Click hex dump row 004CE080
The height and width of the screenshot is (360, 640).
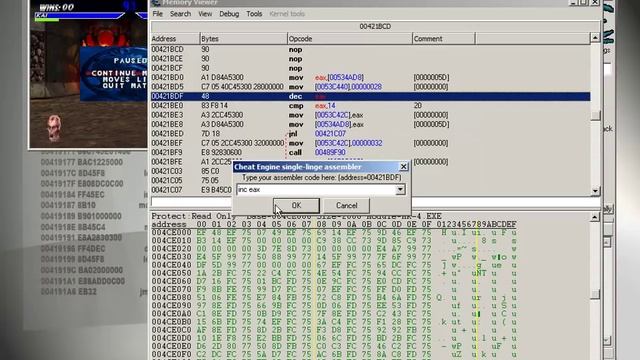point(334,298)
